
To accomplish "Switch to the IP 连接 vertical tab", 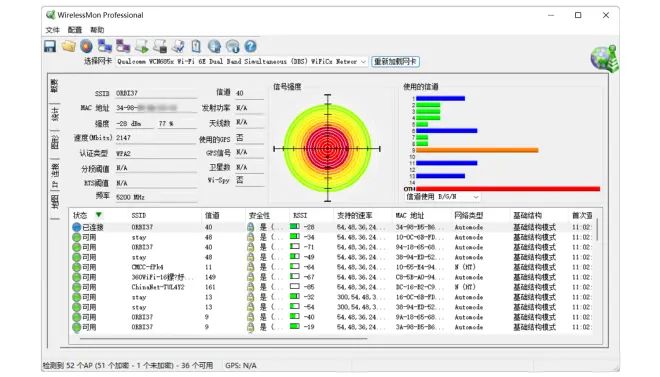I will click(x=55, y=175).
